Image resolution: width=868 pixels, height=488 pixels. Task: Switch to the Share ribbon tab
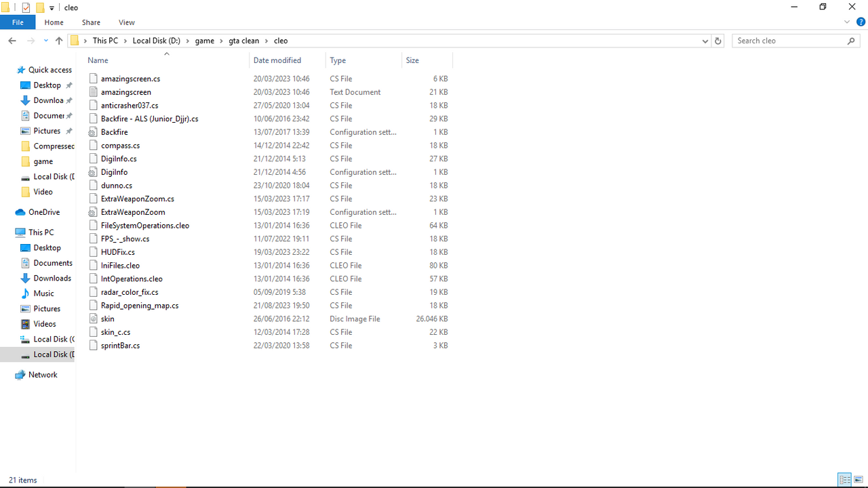pos(91,22)
